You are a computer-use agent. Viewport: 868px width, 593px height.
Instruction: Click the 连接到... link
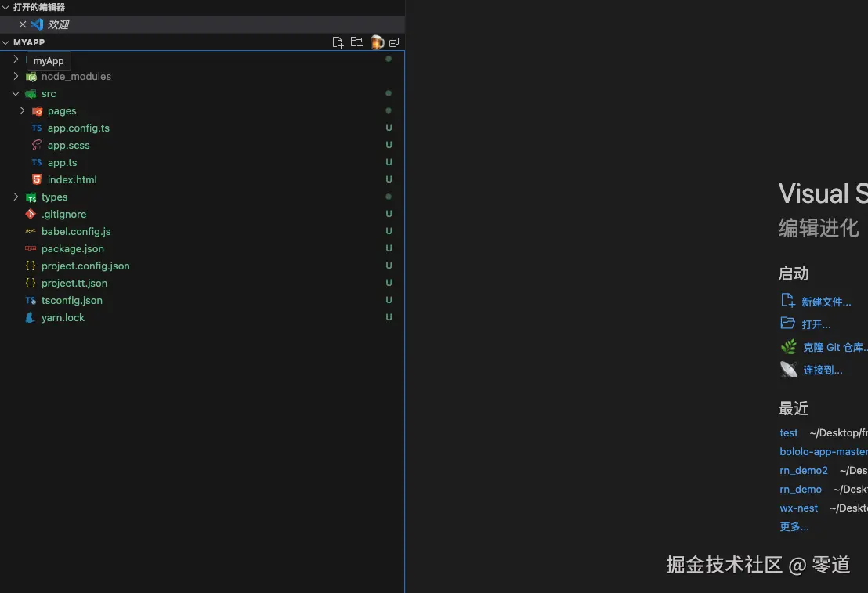click(x=823, y=370)
